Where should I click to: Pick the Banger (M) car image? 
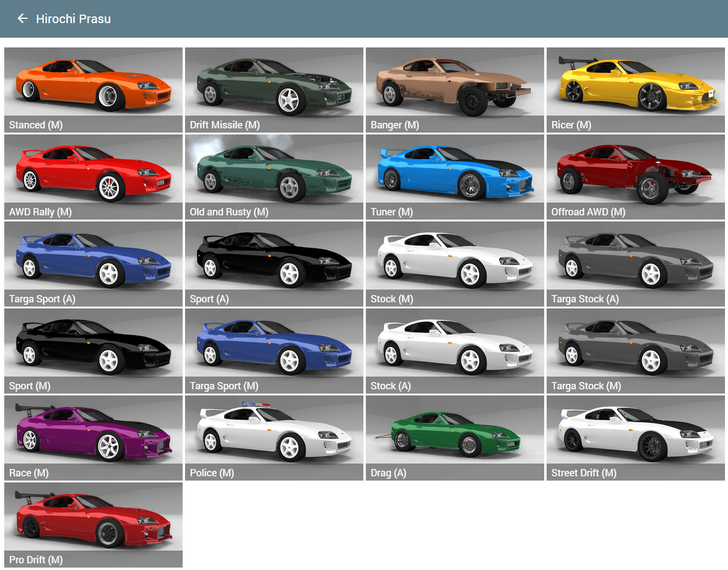pos(455,90)
